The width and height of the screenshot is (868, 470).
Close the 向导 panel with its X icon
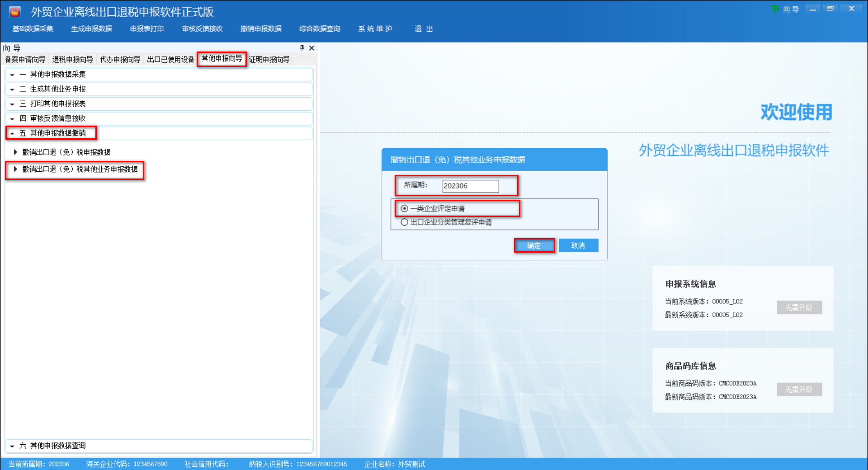311,48
